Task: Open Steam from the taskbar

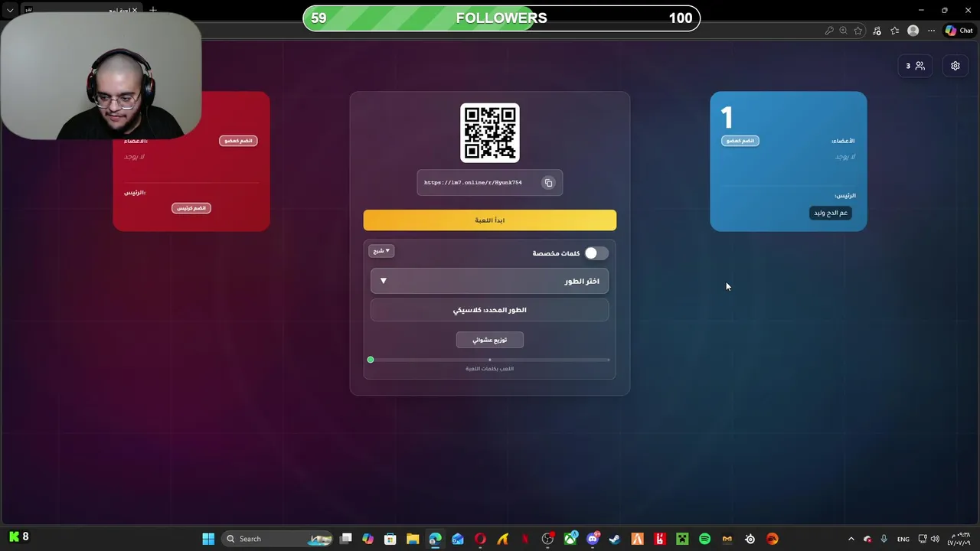Action: [x=615, y=539]
